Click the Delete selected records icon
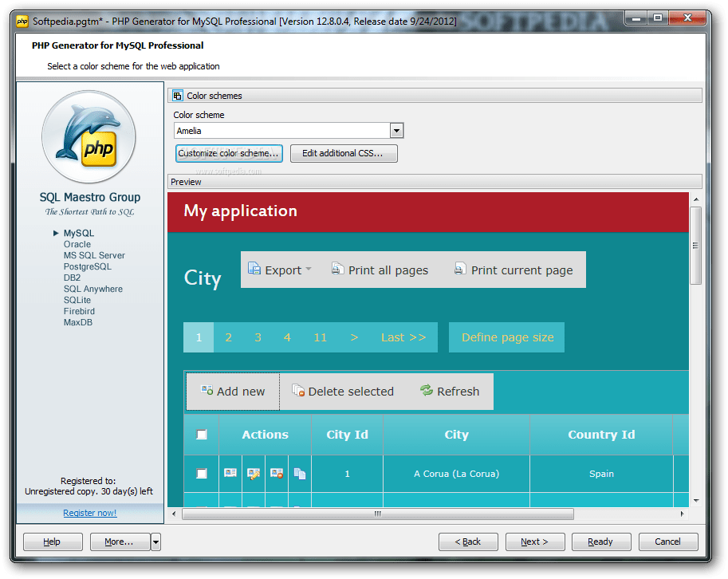Viewport: 728px width, 579px height. click(x=298, y=391)
